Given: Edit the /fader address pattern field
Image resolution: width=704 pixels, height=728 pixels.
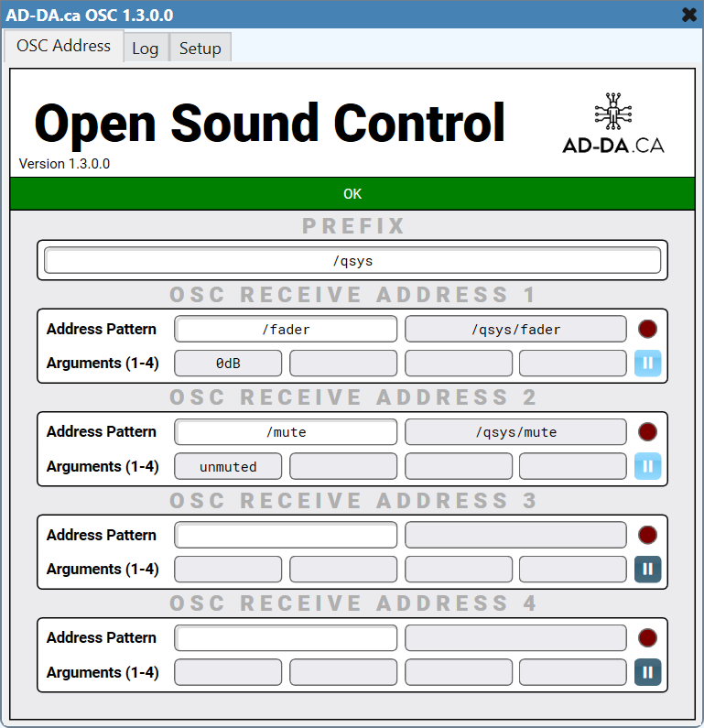Looking at the screenshot, I should click(x=286, y=329).
